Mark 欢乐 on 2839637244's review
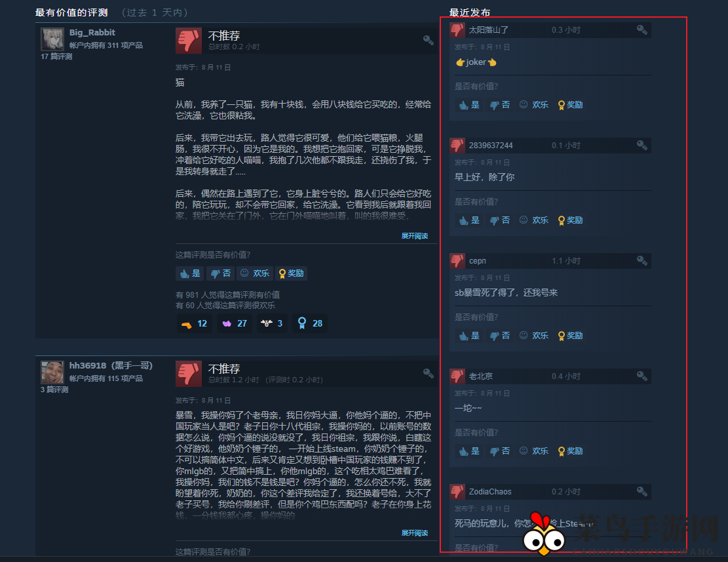728x562 pixels. pyautogui.click(x=534, y=220)
